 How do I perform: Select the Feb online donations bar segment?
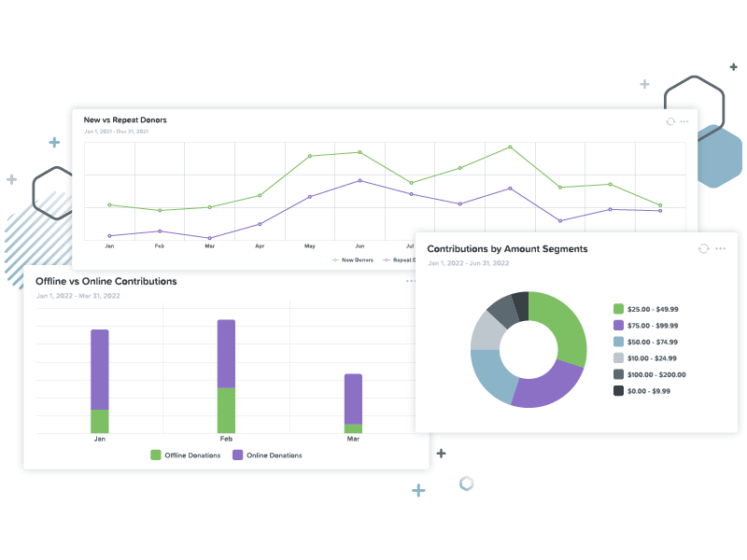pyautogui.click(x=226, y=354)
